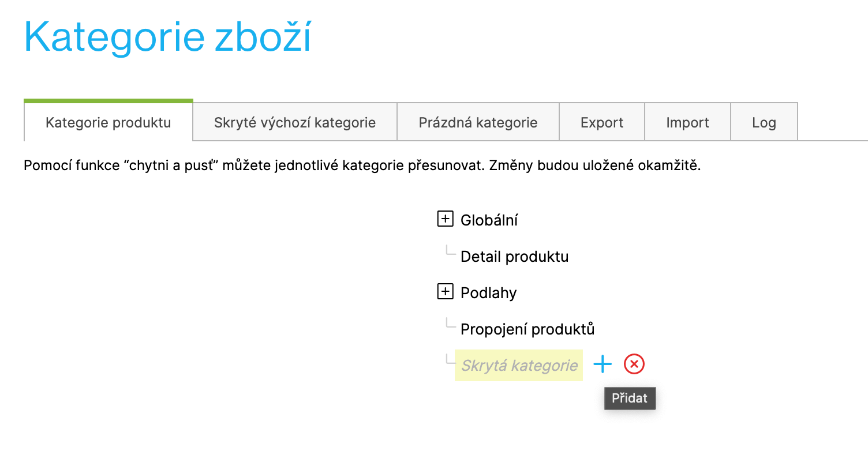Screen dimensions: 868x451
Task: Click the tree connector line before Detail produktu
Action: (x=451, y=251)
